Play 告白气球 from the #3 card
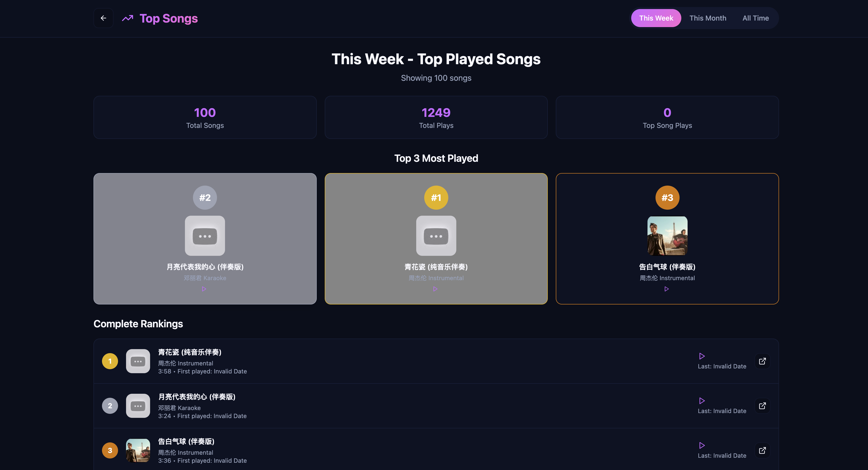 667,289
